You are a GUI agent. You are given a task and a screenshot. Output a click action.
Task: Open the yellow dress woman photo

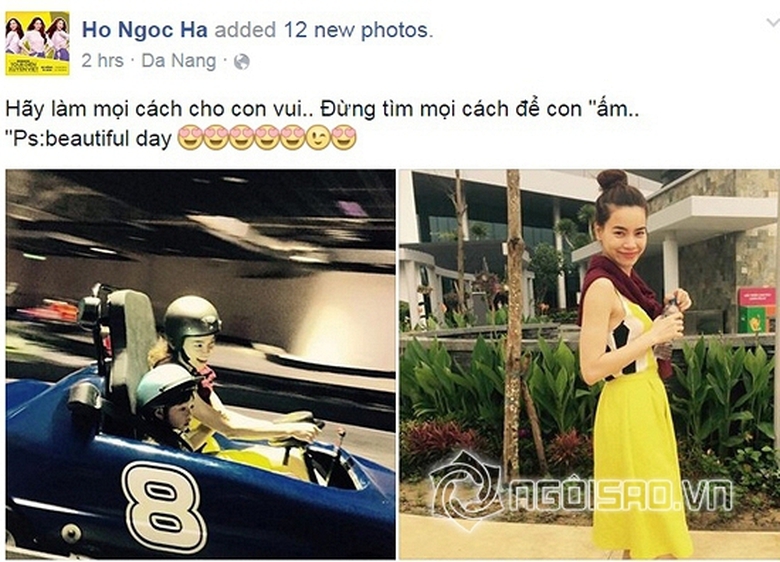(589, 364)
